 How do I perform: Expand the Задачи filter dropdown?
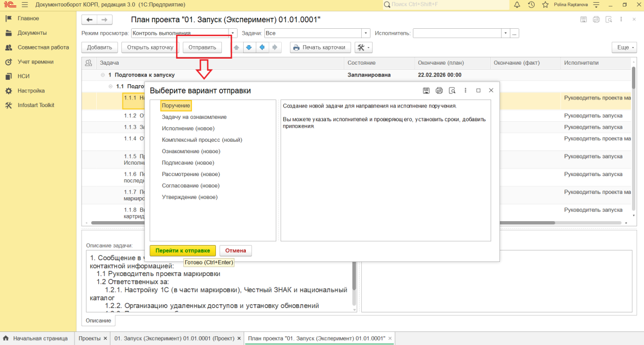(x=366, y=33)
